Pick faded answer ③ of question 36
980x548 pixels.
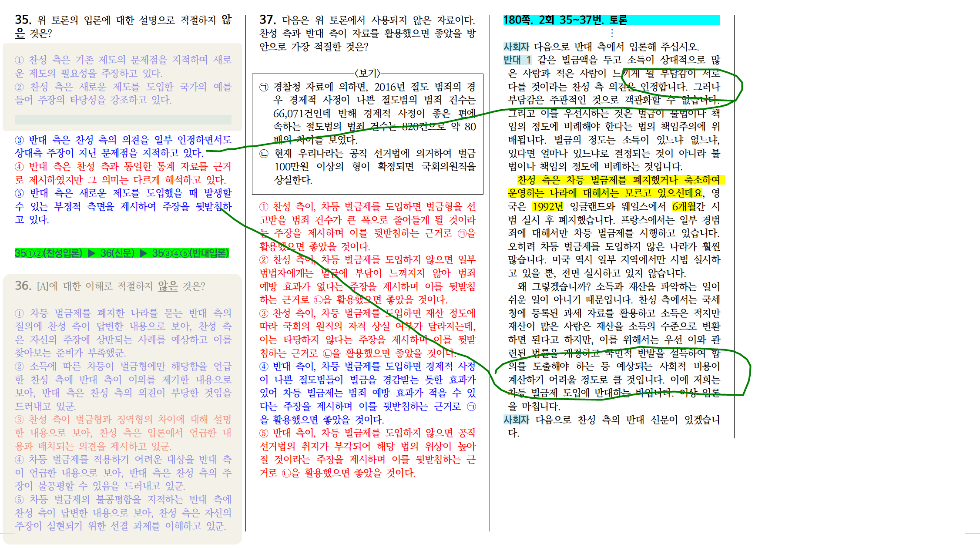19,420
